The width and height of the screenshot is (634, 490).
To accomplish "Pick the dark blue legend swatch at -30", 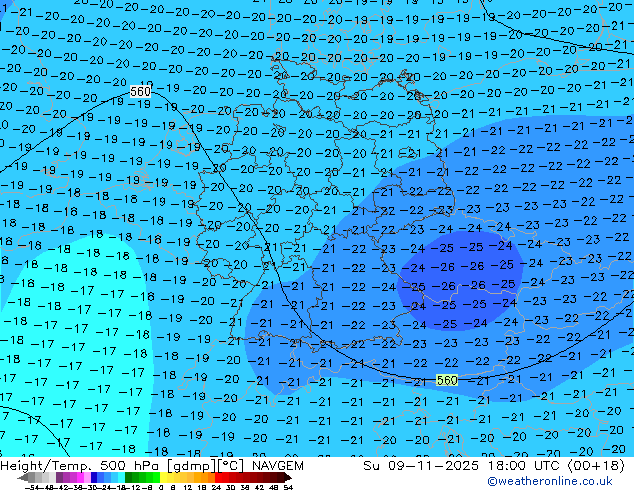I will click(94, 478).
